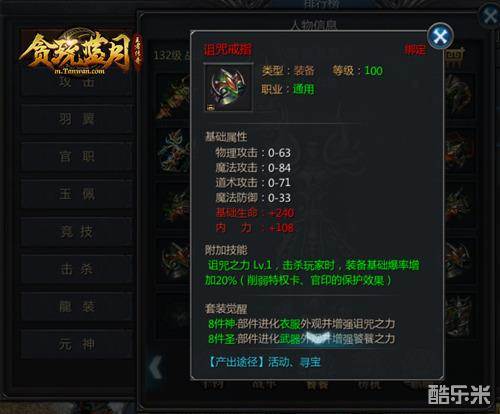Screen dimensions: 500x414
Task: Show the 击杀 ranking list
Action: [77, 269]
